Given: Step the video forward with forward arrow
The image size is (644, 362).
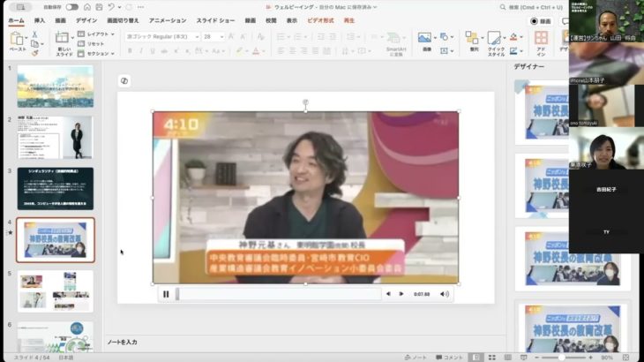Looking at the screenshot, I should [401, 294].
